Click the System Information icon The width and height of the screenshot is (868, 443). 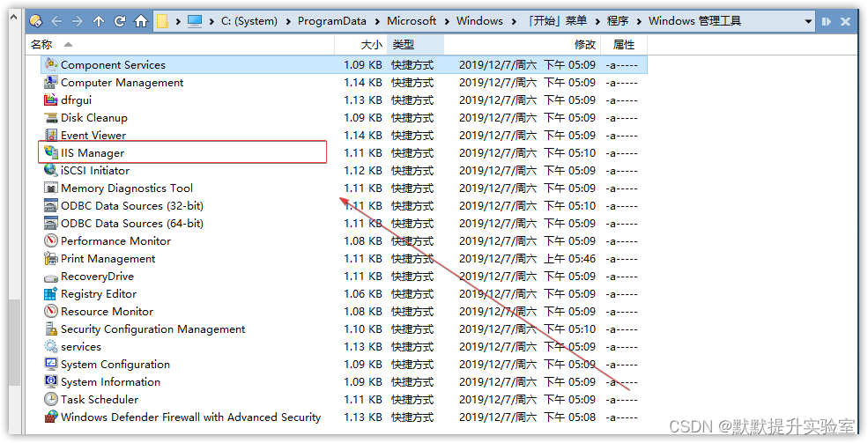point(51,382)
